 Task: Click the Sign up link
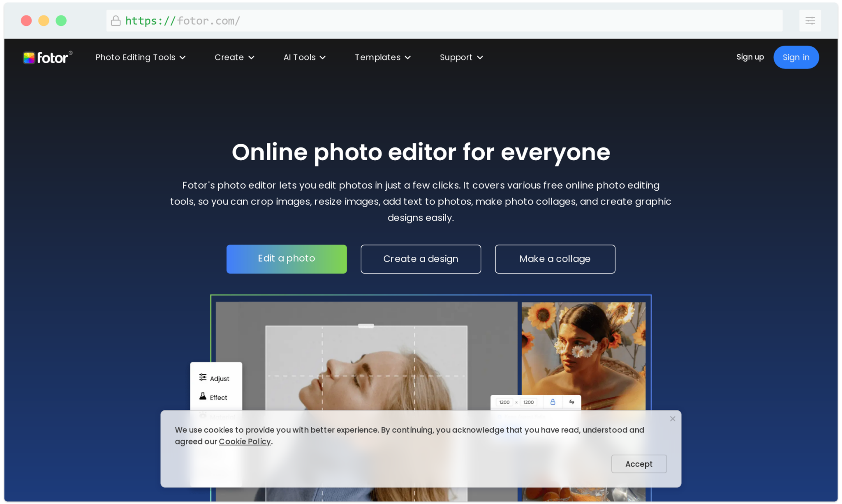coord(750,57)
